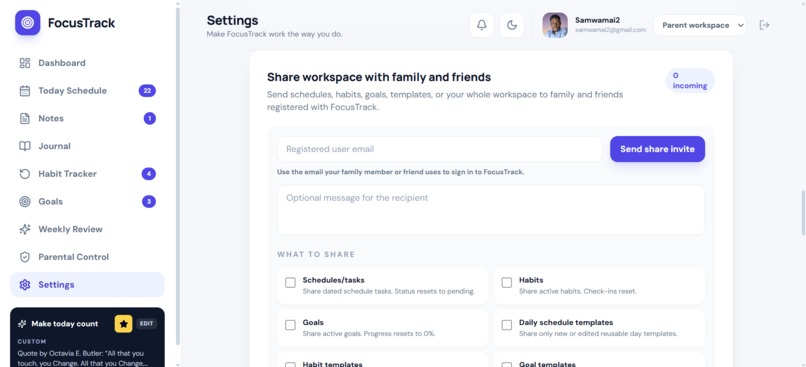Open Today Schedule menu item

coord(87,91)
